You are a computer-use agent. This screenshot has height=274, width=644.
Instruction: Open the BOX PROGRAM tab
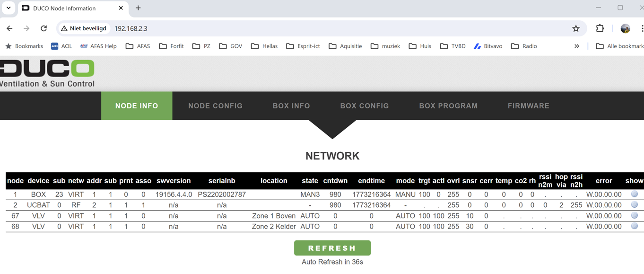point(448,106)
